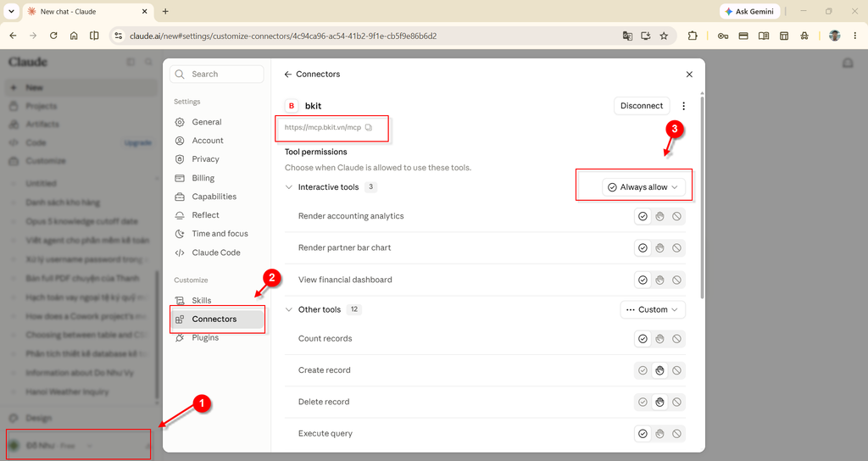
Task: Click the Interactive tools count badge 3
Action: coord(371,187)
